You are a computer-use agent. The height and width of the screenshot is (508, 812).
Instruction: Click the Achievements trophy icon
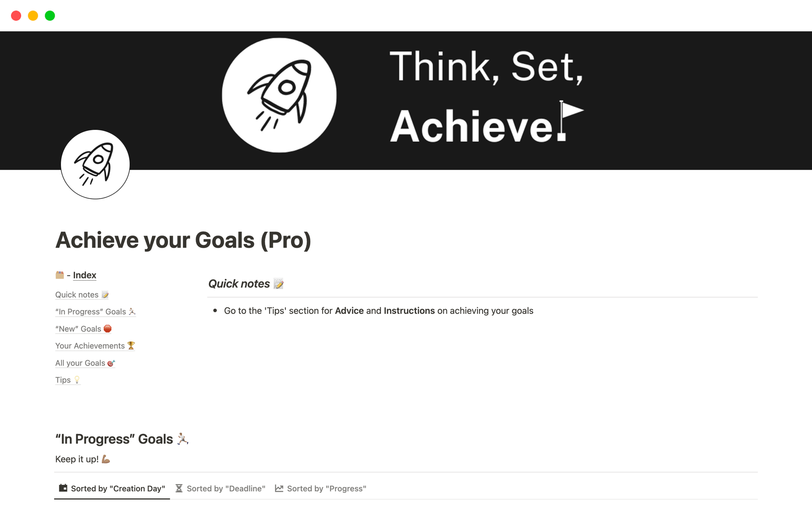point(130,345)
